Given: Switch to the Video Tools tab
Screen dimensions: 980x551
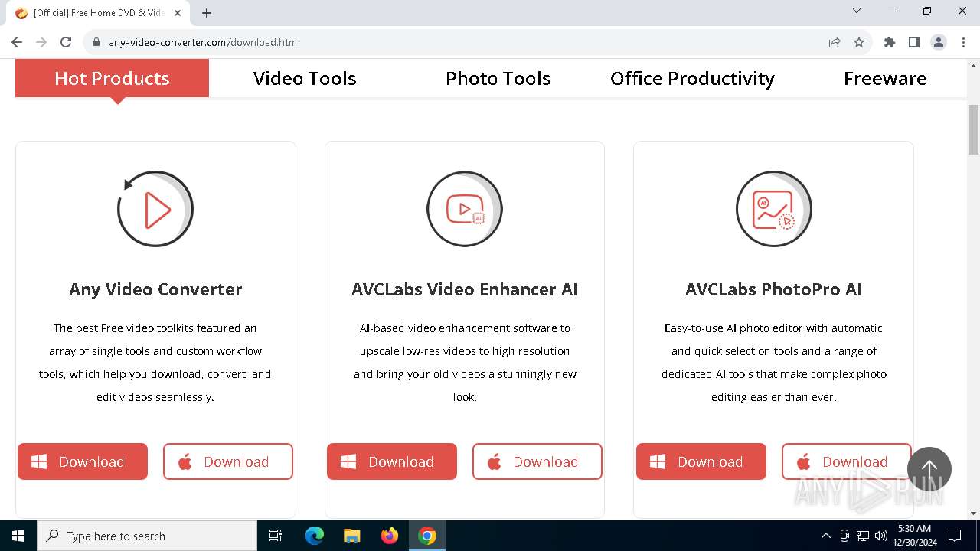Looking at the screenshot, I should pos(305,78).
